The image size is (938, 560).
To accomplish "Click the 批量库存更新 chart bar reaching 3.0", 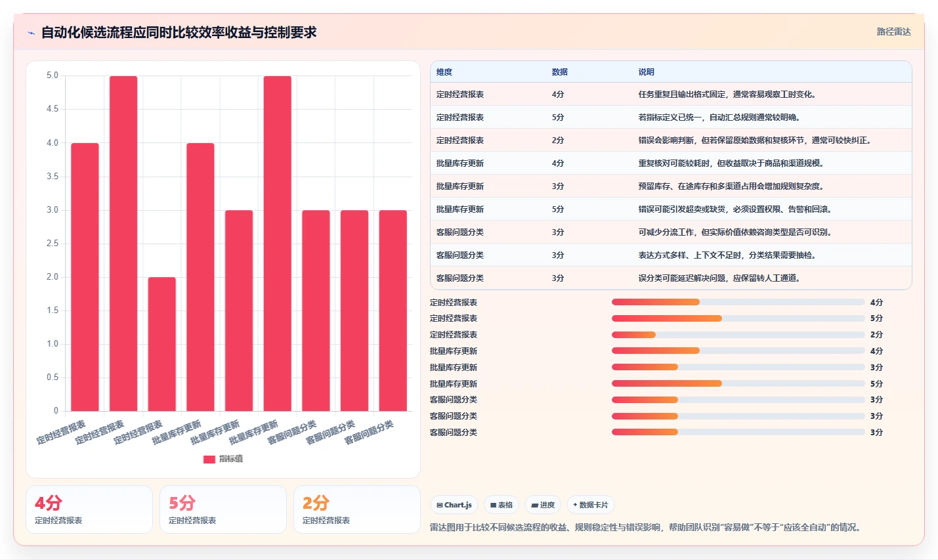I will (239, 311).
